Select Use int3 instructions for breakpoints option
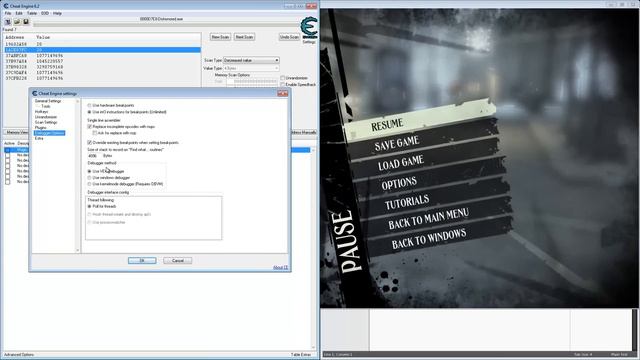 (x=89, y=112)
